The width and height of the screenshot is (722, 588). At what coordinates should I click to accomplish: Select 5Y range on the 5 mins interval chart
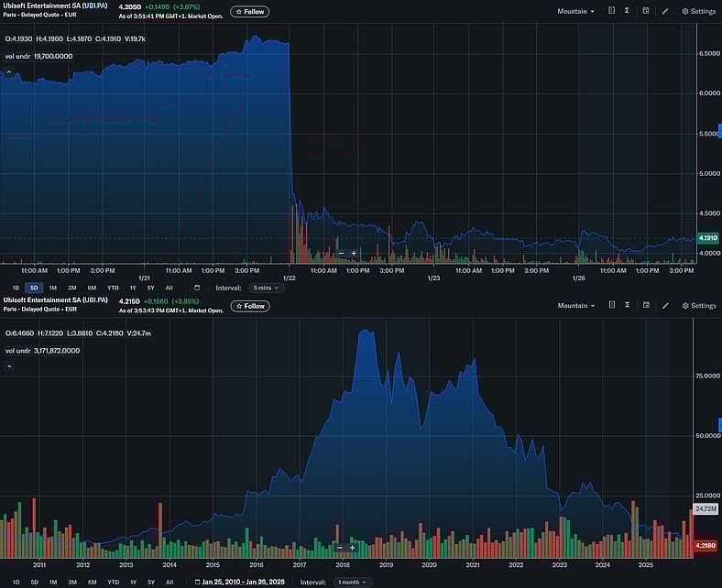150,288
